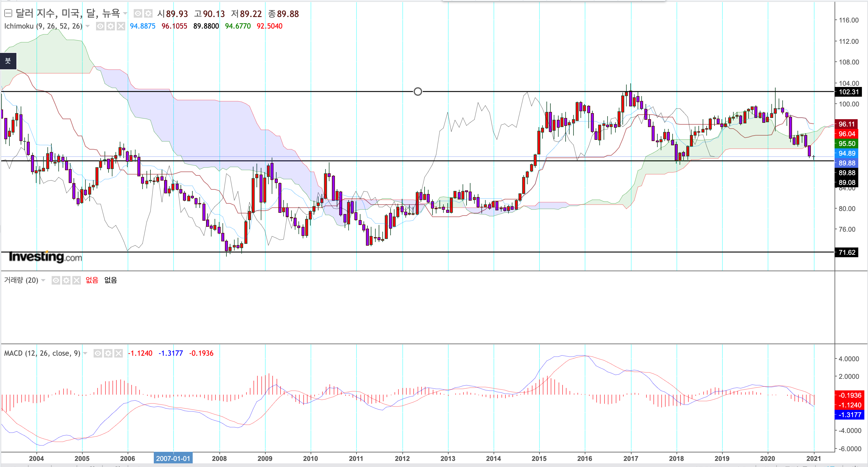Viewport: 868px width, 467px height.
Task: Open dropdown arrow beside Ichimoku (9, 26, 52, 26)
Action: coord(88,26)
